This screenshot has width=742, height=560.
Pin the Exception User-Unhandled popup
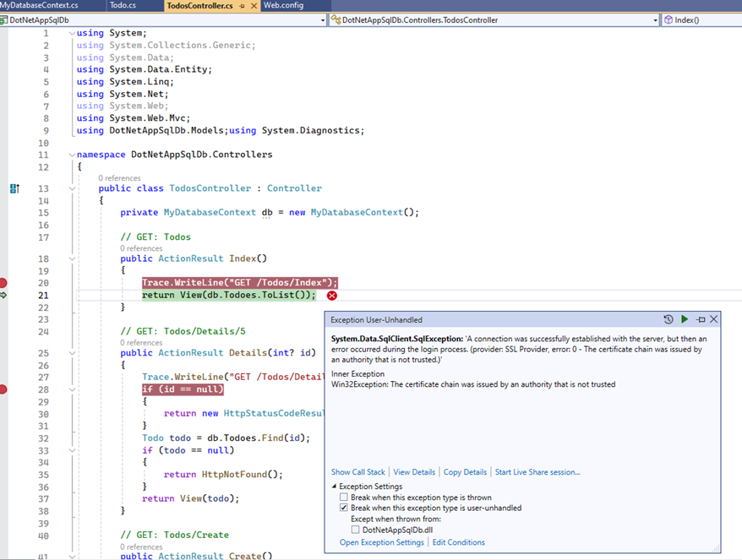click(701, 320)
